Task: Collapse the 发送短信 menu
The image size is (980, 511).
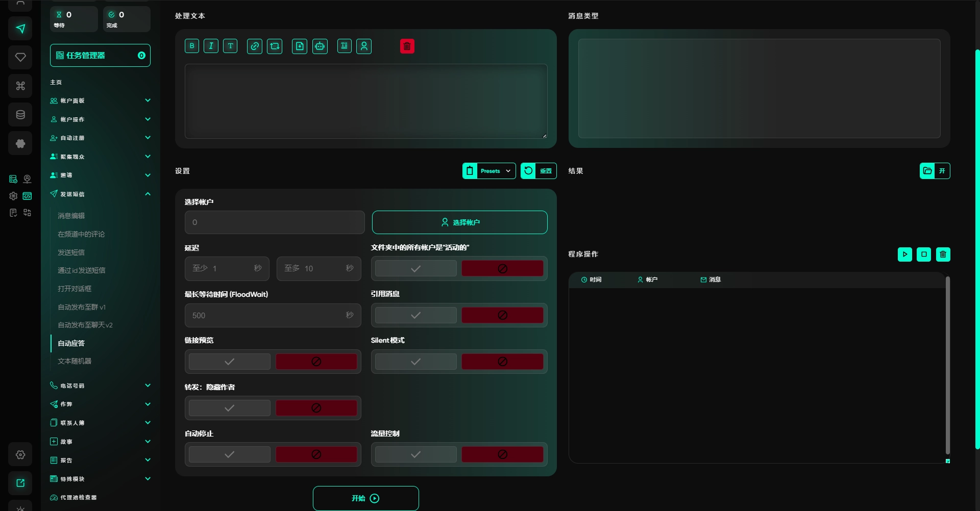Action: point(100,194)
